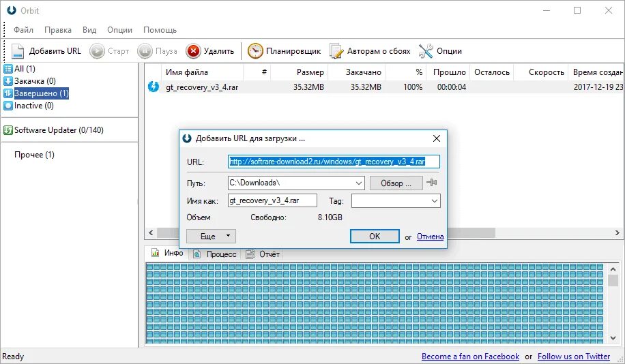Viewport: 625px width, 364px height.
Task: Select Прочее (1) category
Action: tap(34, 155)
